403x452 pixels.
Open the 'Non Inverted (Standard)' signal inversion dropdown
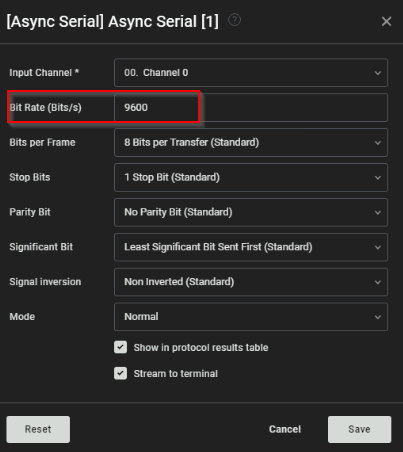tap(251, 282)
